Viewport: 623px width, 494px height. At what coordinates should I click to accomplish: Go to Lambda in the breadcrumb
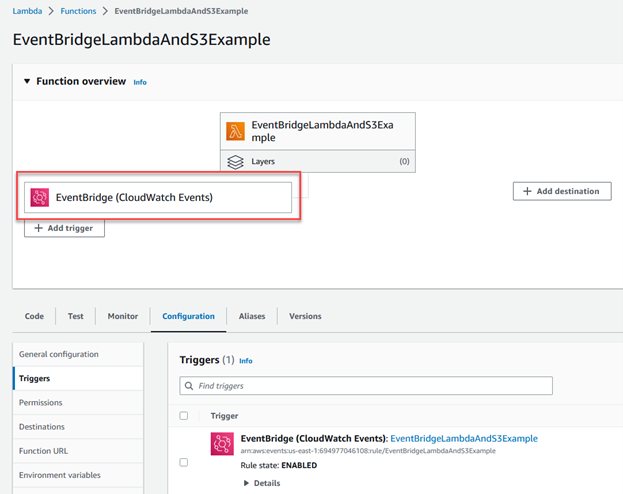pos(27,11)
